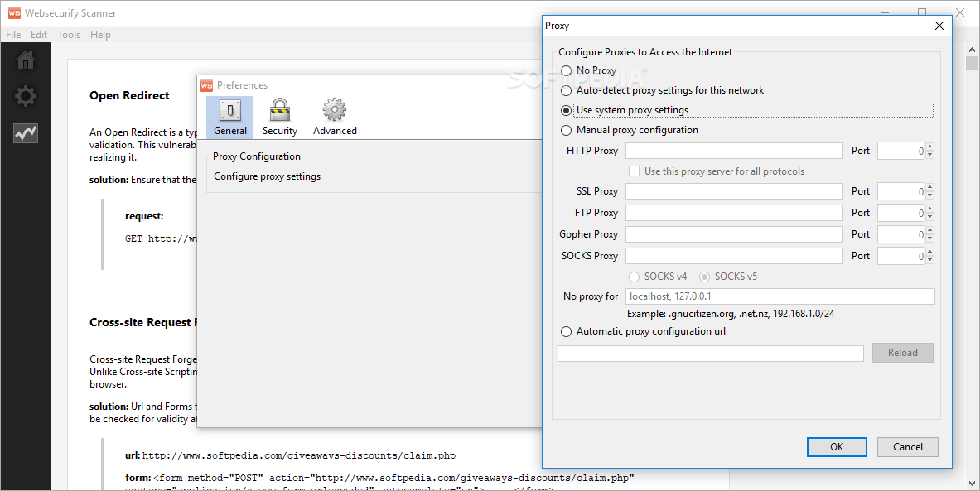Viewport: 980px width, 491px height.
Task: Select Use system proxy settings option
Action: (567, 111)
